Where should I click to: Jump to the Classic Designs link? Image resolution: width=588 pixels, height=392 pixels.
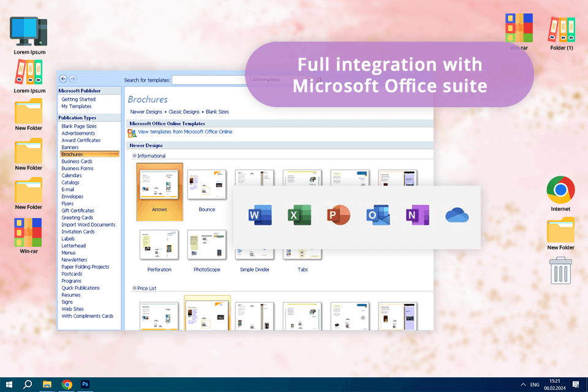(184, 112)
